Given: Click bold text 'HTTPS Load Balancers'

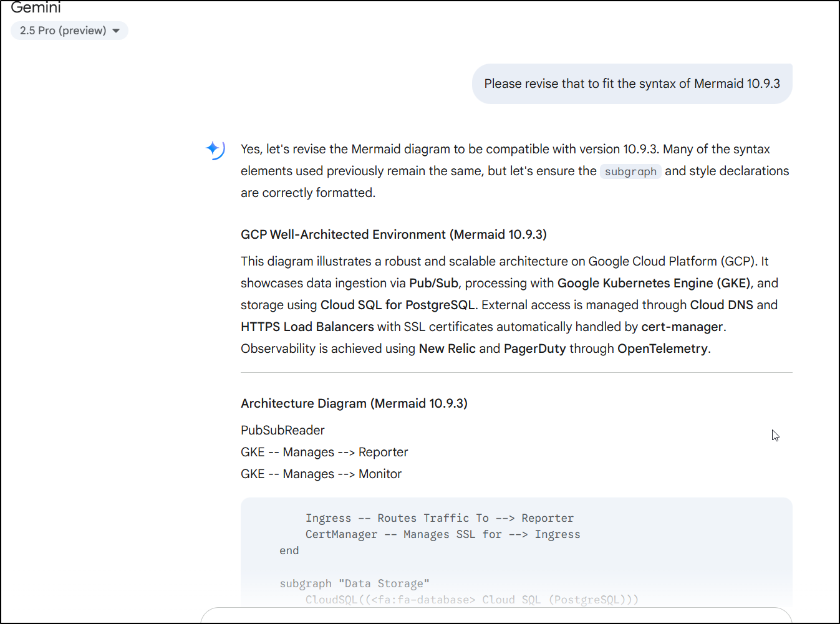Looking at the screenshot, I should click(307, 327).
